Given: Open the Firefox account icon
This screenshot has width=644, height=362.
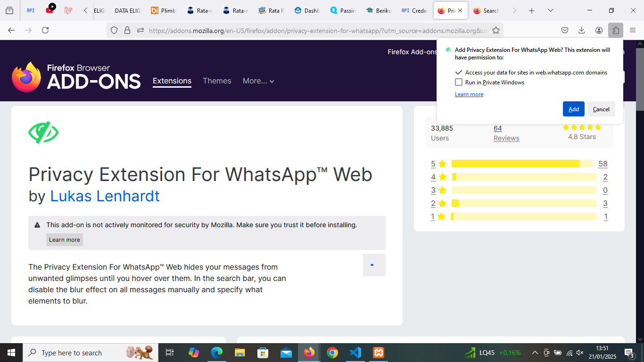Looking at the screenshot, I should pyautogui.click(x=599, y=30).
